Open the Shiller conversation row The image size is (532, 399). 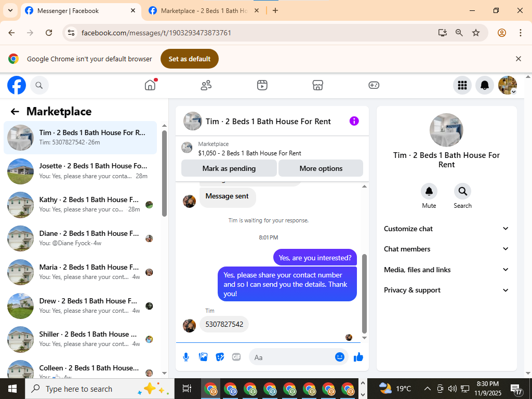81,339
